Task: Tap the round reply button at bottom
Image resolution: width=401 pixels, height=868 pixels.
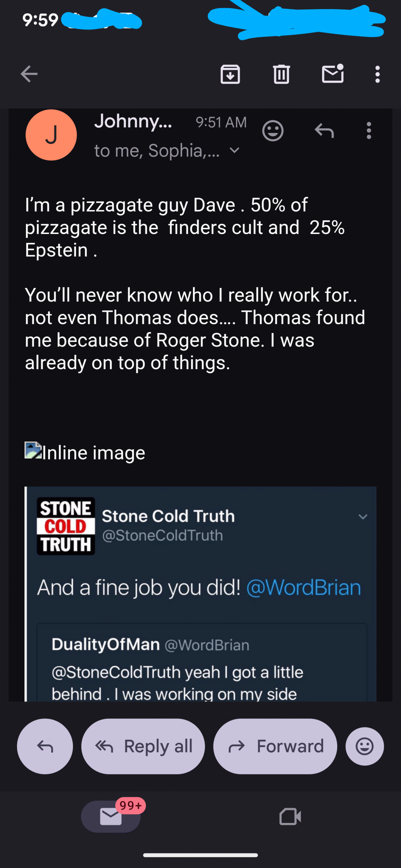Action: pyautogui.click(x=45, y=746)
